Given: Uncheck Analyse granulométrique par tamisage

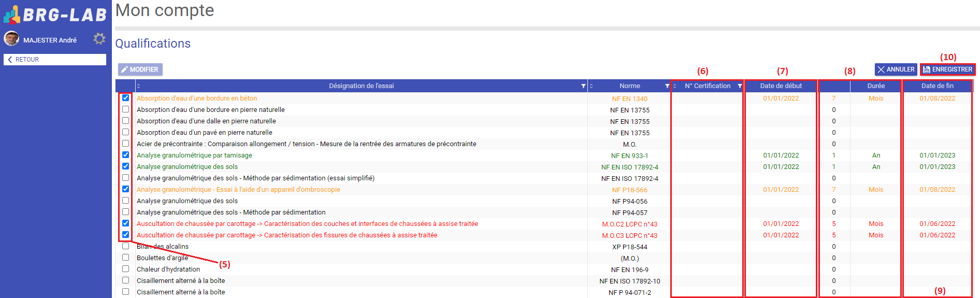Looking at the screenshot, I should tap(125, 155).
